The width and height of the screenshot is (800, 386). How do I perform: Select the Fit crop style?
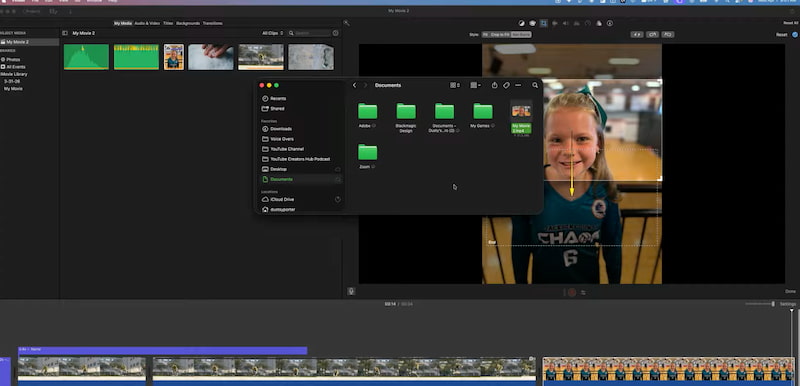tap(485, 35)
